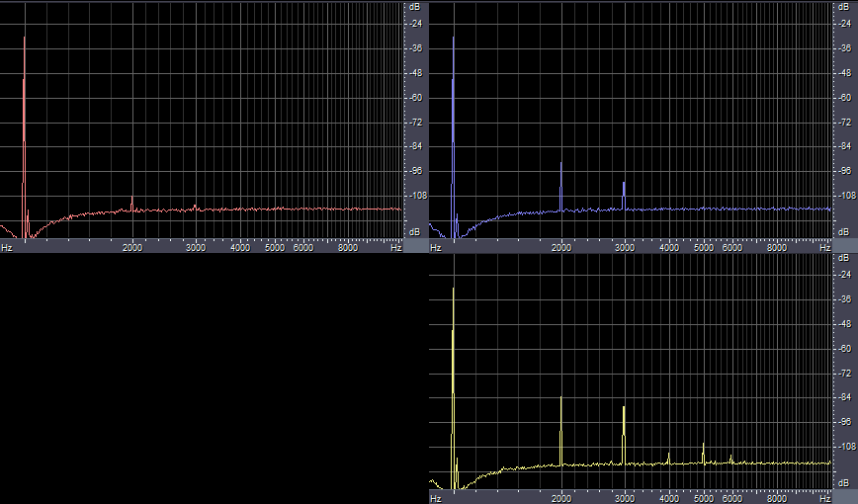The image size is (858, 504).
Task: Click the 3000 label on yellow graph's frequency axis
Action: click(625, 499)
